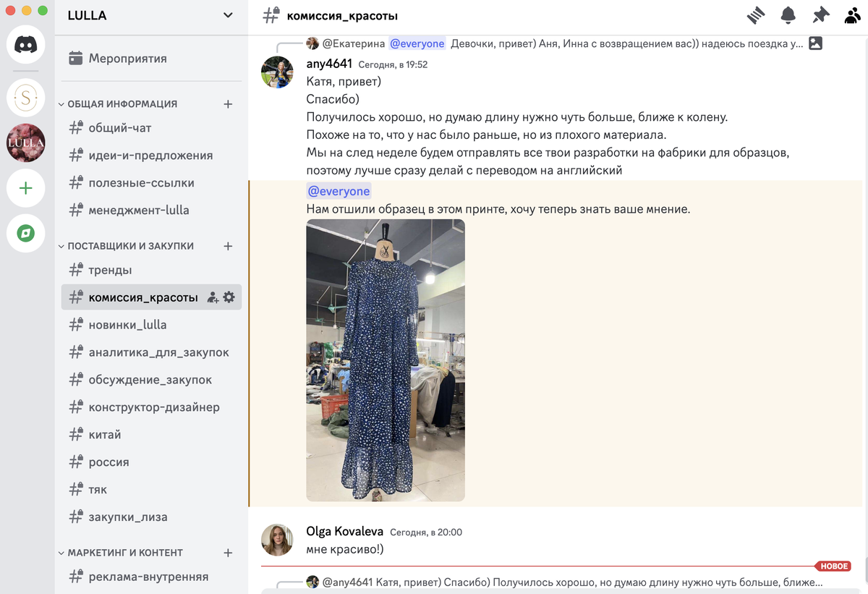Open the аналитика_для_закупок channel

151,352
